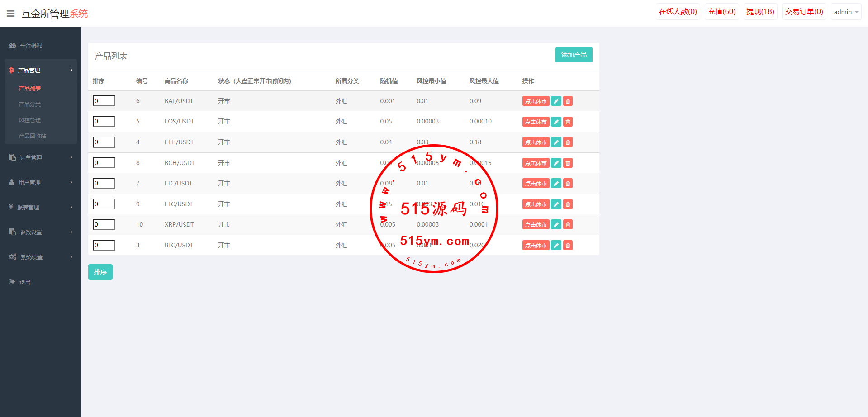
Task: Open the admin user dropdown
Action: 845,12
